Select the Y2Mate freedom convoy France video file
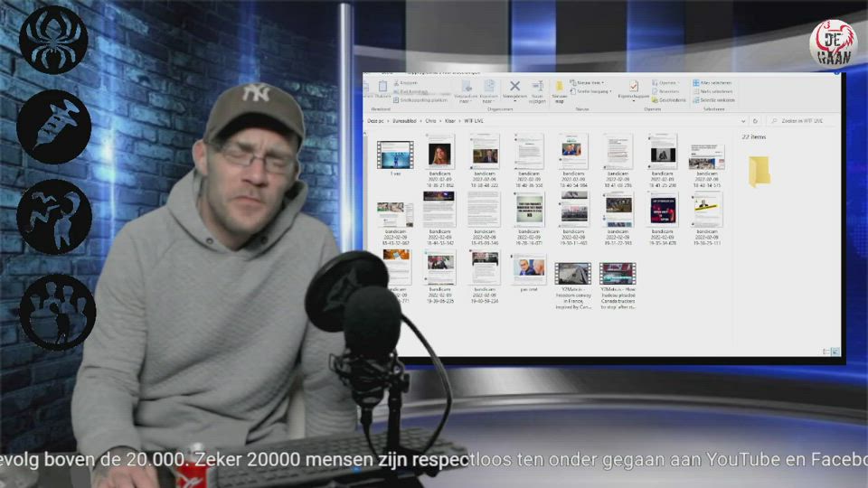 [572, 274]
